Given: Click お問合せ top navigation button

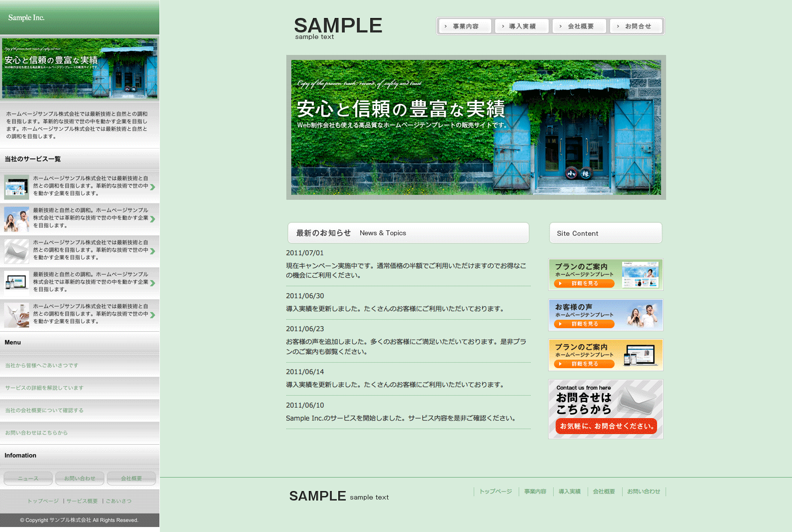Looking at the screenshot, I should point(637,26).
